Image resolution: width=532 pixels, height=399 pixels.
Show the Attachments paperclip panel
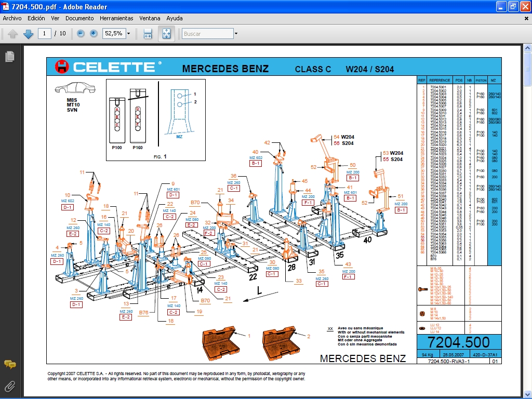coord(9,386)
